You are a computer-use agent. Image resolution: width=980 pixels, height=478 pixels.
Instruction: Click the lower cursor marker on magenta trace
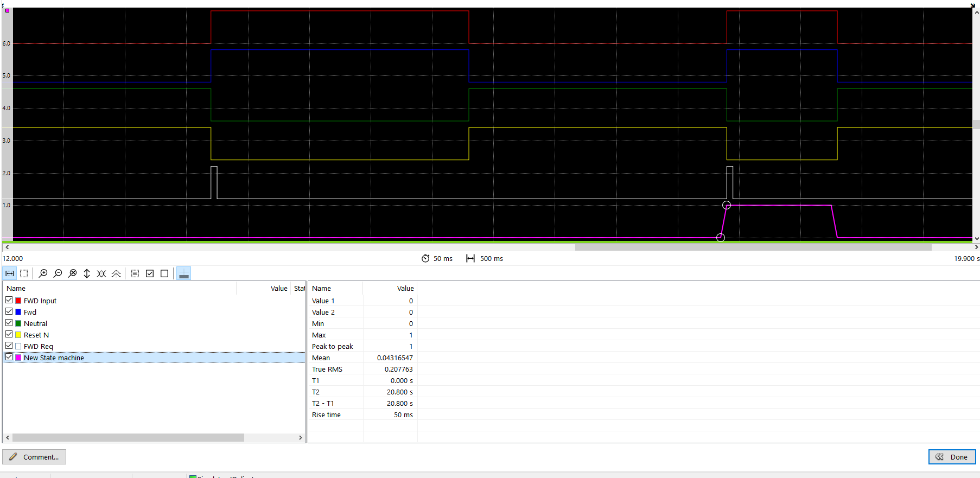pyautogui.click(x=721, y=238)
